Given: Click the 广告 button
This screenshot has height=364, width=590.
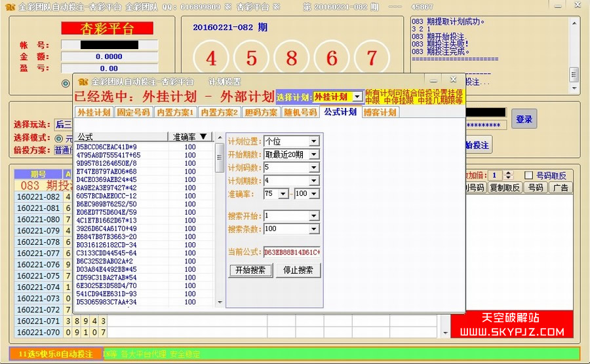Looking at the screenshot, I should click(560, 187).
